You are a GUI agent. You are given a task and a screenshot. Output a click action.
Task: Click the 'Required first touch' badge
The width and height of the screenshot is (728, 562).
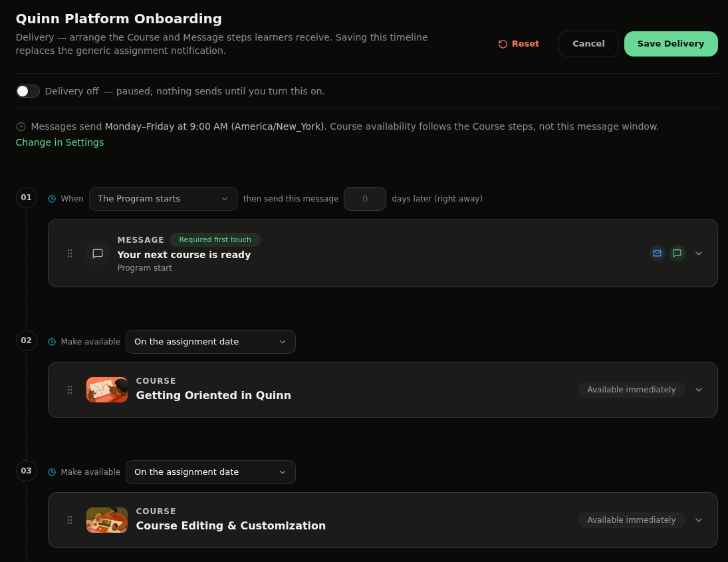coord(215,239)
